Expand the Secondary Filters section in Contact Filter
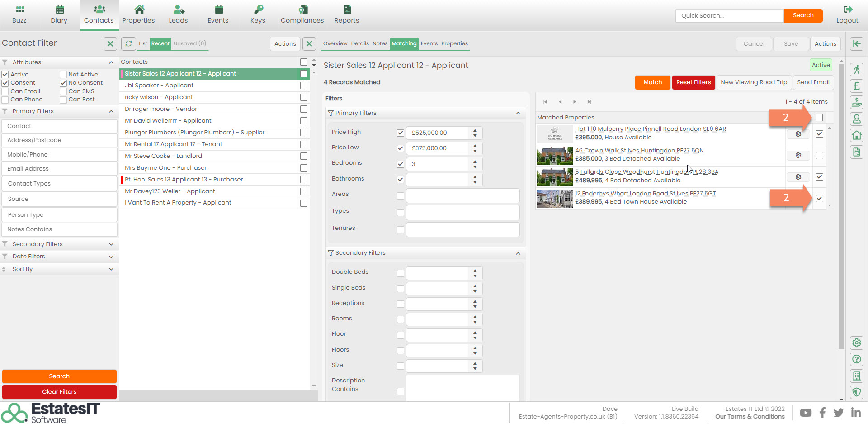Viewport: 868px width, 424px height. 111,244
